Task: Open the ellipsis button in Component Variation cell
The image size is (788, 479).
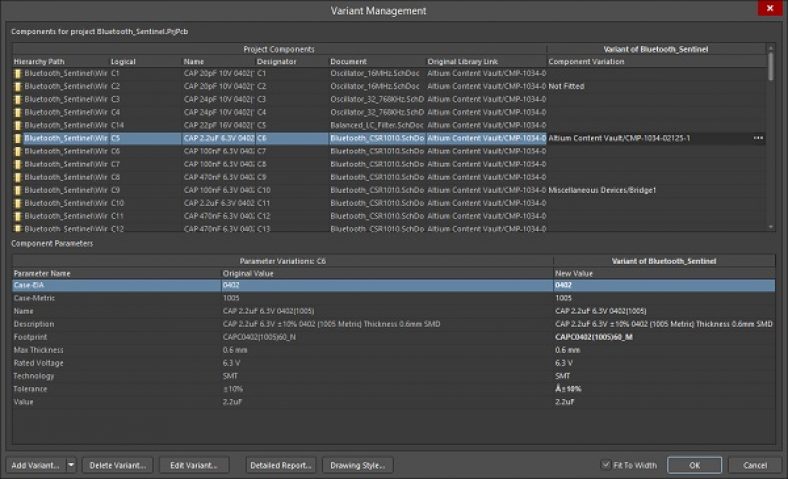Action: pos(758,138)
